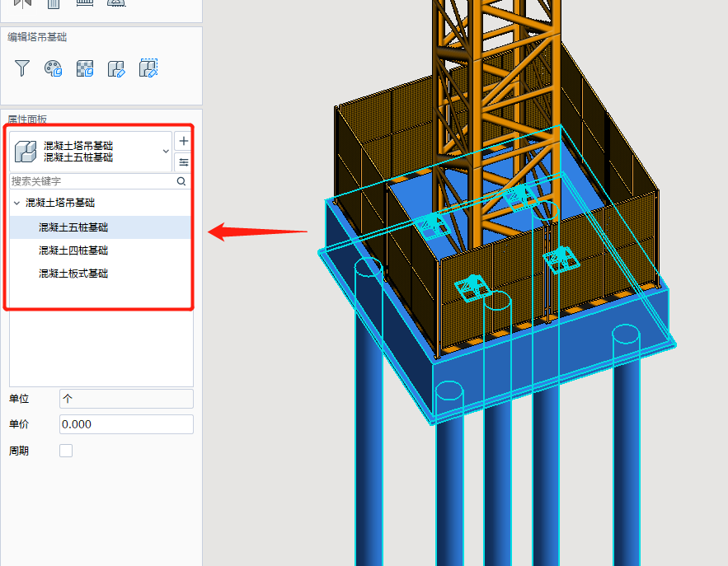Select the color palette copy tool
The width and height of the screenshot is (728, 566).
(x=54, y=68)
